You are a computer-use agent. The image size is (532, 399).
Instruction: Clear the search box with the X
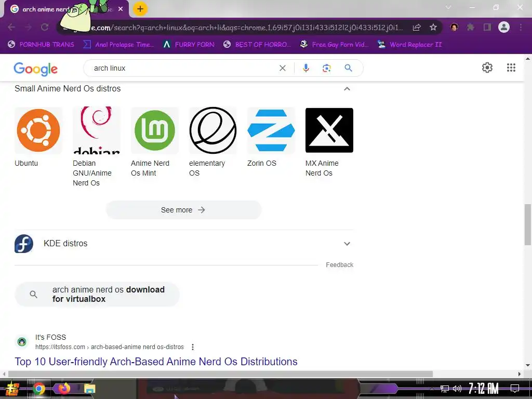point(282,68)
